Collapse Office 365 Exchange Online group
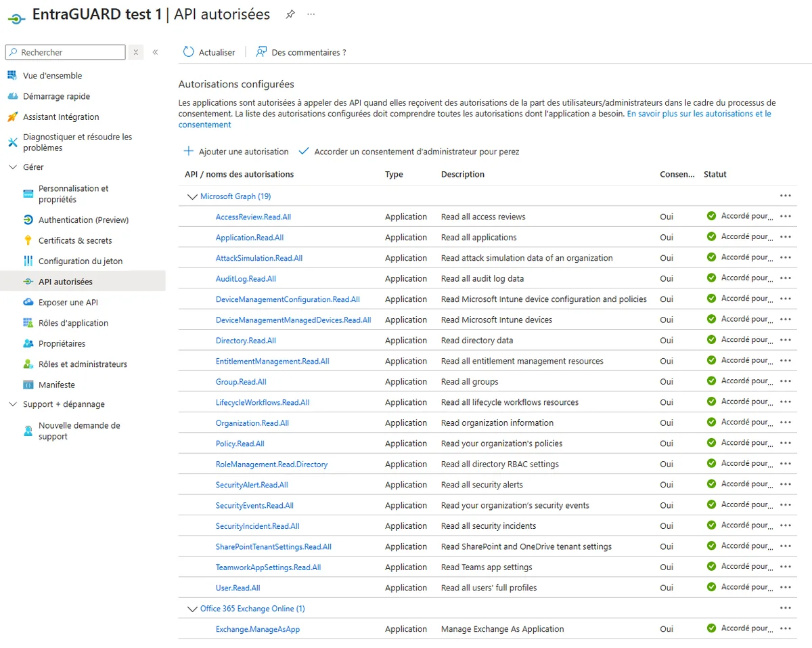The width and height of the screenshot is (812, 648). coord(191,609)
